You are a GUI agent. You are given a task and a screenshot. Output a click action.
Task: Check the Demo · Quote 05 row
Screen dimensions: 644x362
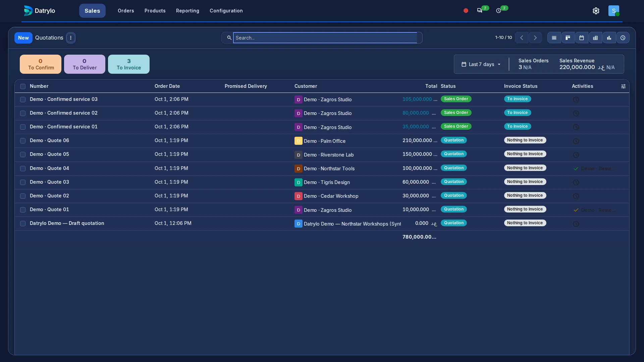pos(23,155)
